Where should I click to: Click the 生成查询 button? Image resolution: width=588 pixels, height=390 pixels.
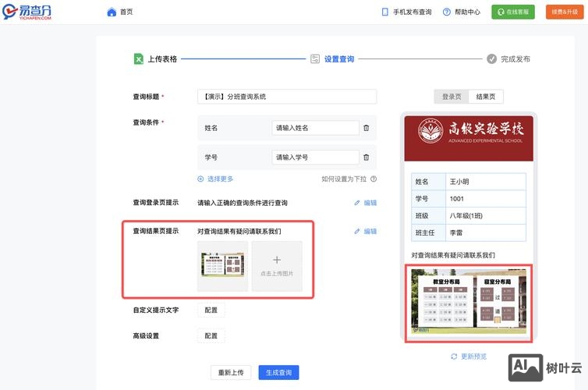click(278, 372)
